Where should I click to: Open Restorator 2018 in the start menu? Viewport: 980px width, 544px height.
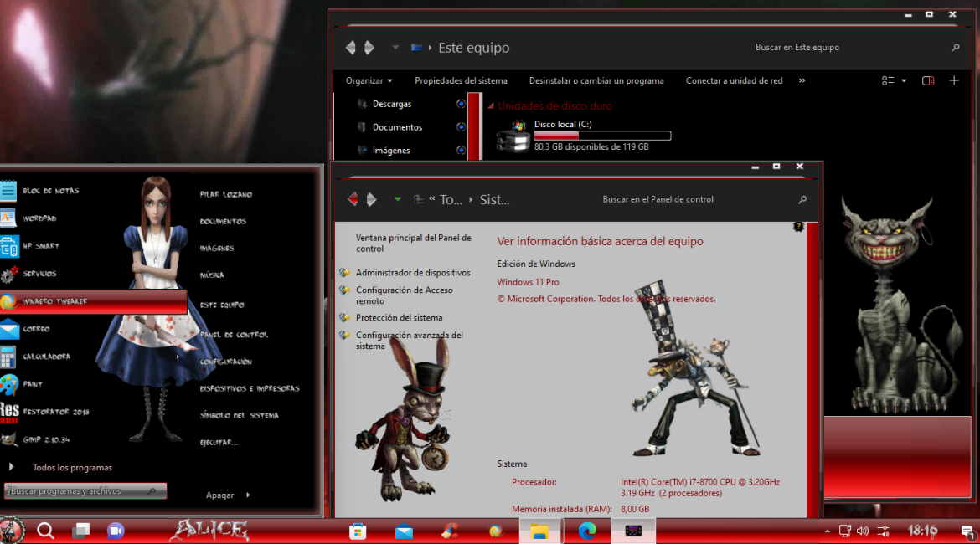coord(55,412)
